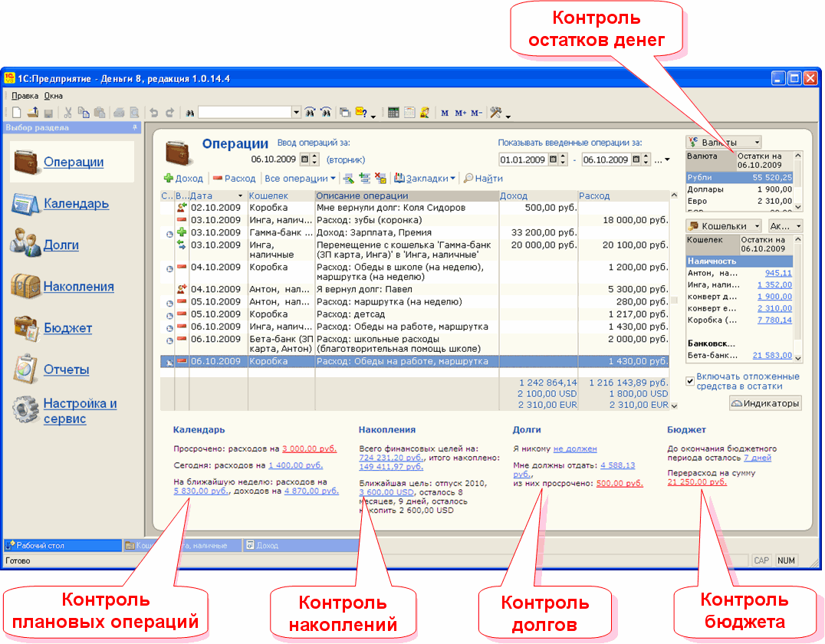Click the M+ memory add button
Screen dimensions: 825x644
click(x=460, y=113)
